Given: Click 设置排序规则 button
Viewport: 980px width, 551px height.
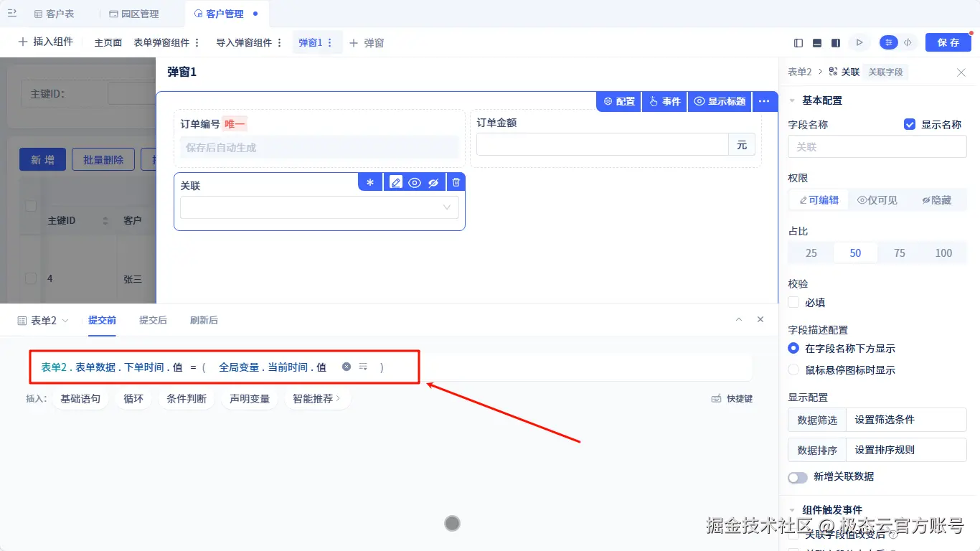Looking at the screenshot, I should pyautogui.click(x=907, y=450).
